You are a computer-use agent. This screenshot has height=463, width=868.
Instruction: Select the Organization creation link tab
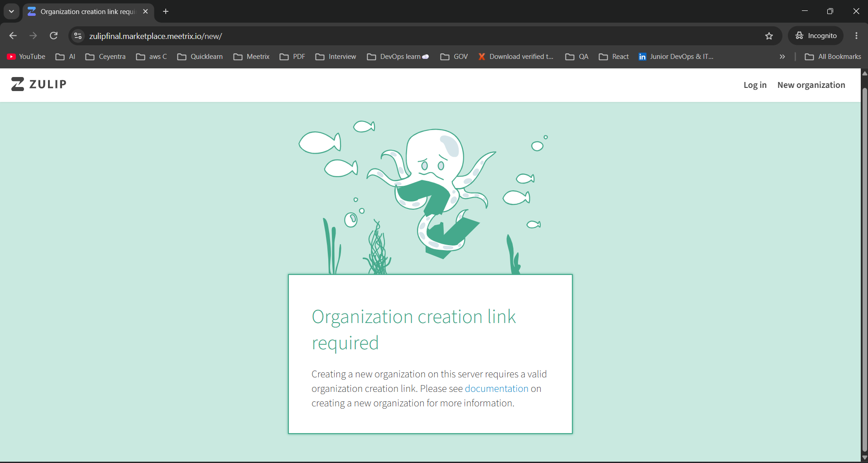pos(88,12)
